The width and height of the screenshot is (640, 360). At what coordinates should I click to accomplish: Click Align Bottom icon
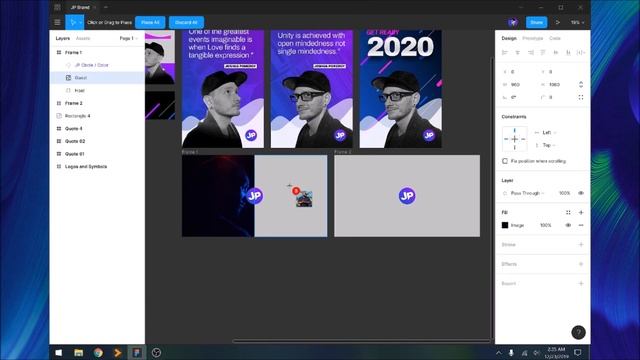(568, 53)
